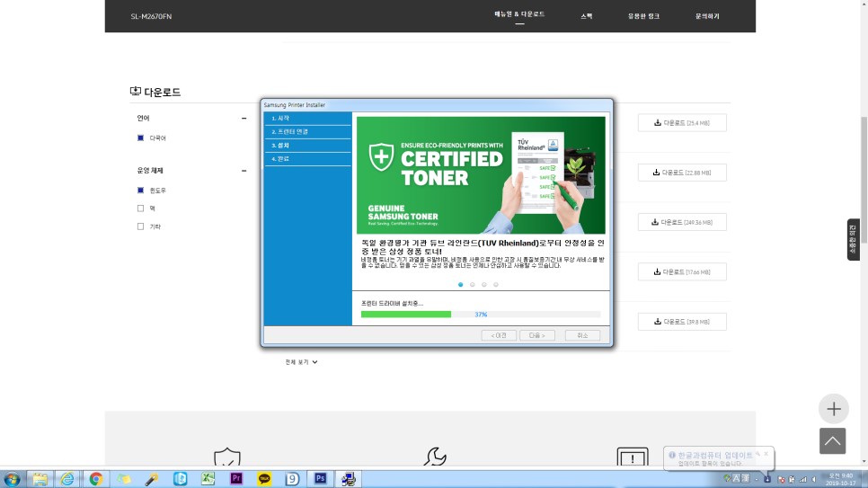Click the IME 'A' language indicator

(736, 478)
